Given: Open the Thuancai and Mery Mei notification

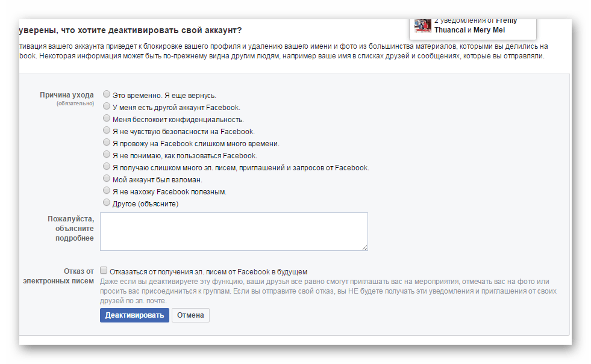Looking at the screenshot, I should point(475,26).
